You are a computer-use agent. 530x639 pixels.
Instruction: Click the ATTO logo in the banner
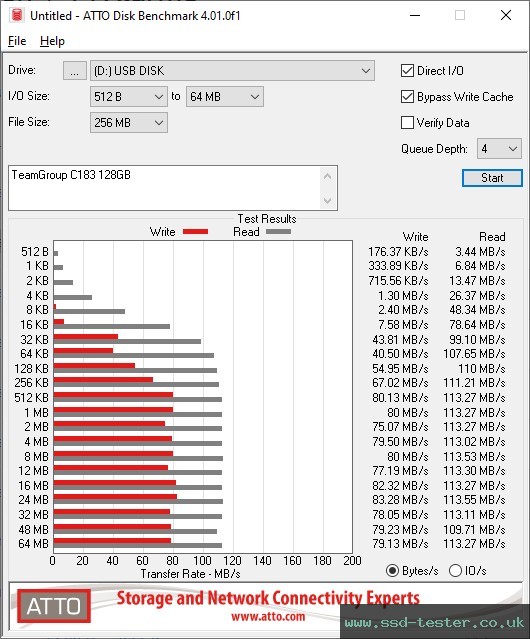(x=54, y=606)
